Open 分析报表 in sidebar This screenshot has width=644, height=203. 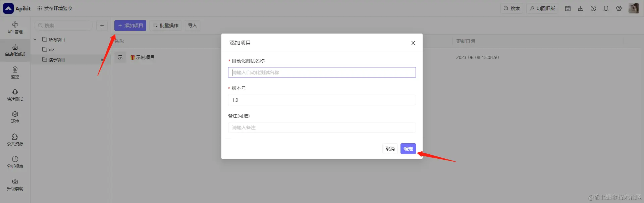coord(15,162)
